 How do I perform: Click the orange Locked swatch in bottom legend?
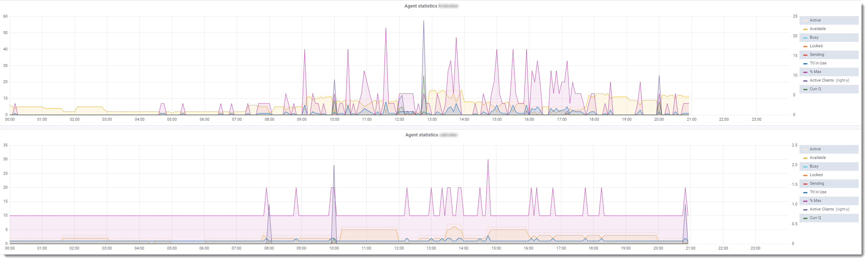(805, 175)
